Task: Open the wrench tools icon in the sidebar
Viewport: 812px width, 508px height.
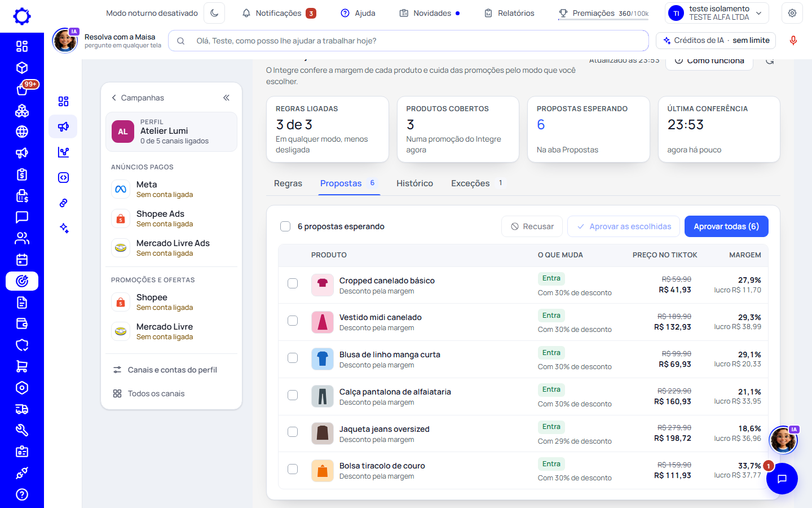Action: pos(22,430)
